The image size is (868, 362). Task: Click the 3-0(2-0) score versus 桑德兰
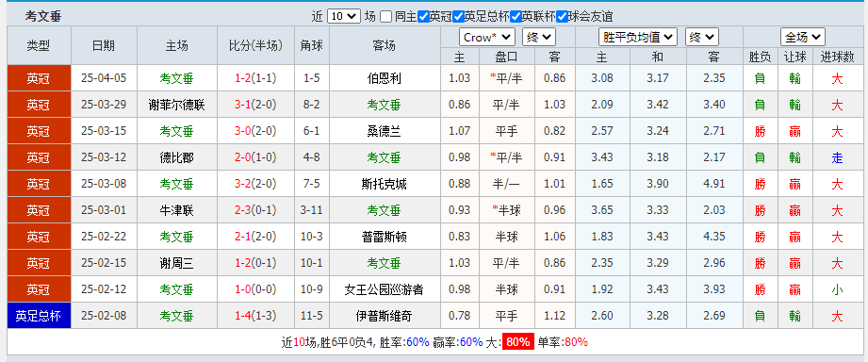pos(255,131)
